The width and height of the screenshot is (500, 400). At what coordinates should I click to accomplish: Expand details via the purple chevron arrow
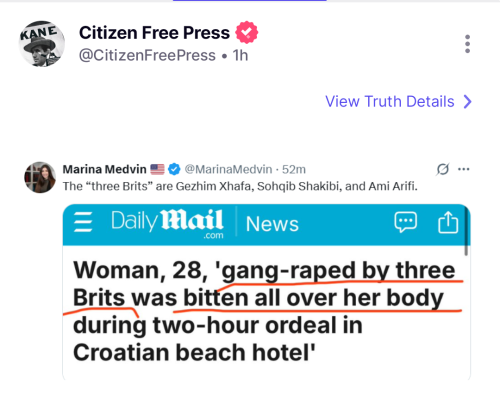467,102
